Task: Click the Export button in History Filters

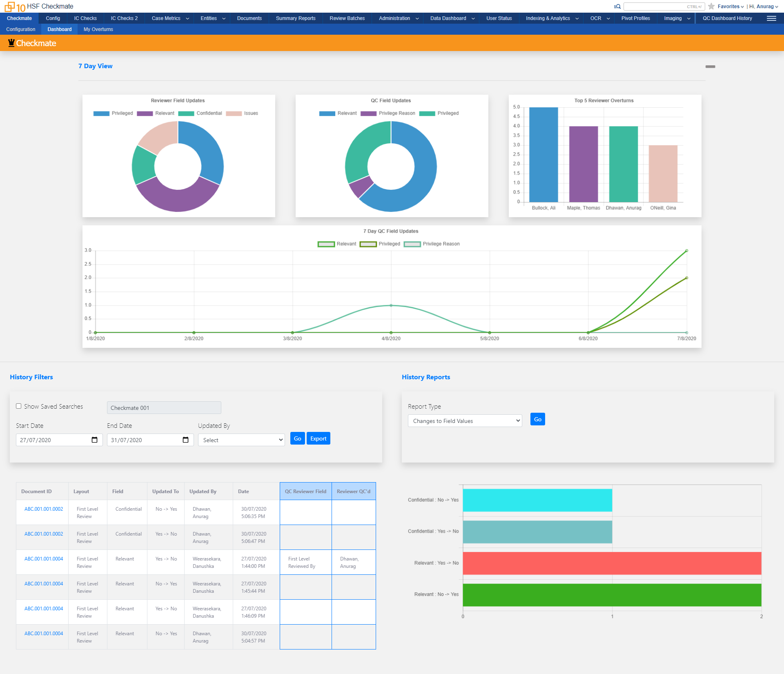Action: tap(318, 439)
